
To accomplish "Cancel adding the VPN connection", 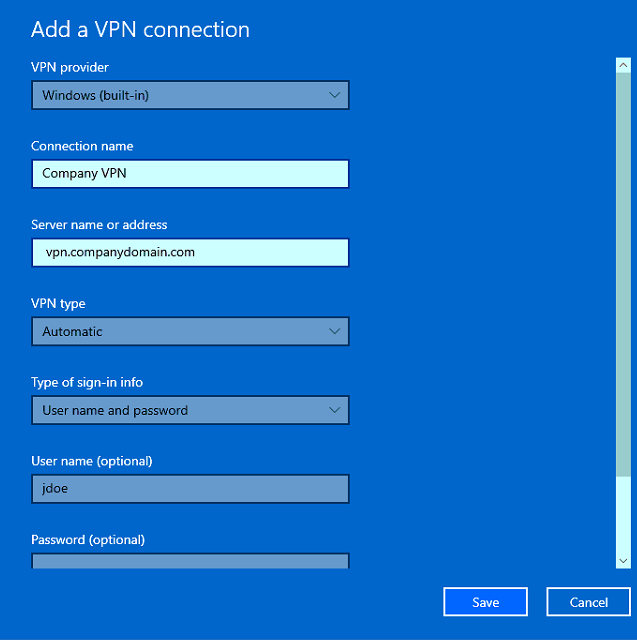I will pos(588,602).
